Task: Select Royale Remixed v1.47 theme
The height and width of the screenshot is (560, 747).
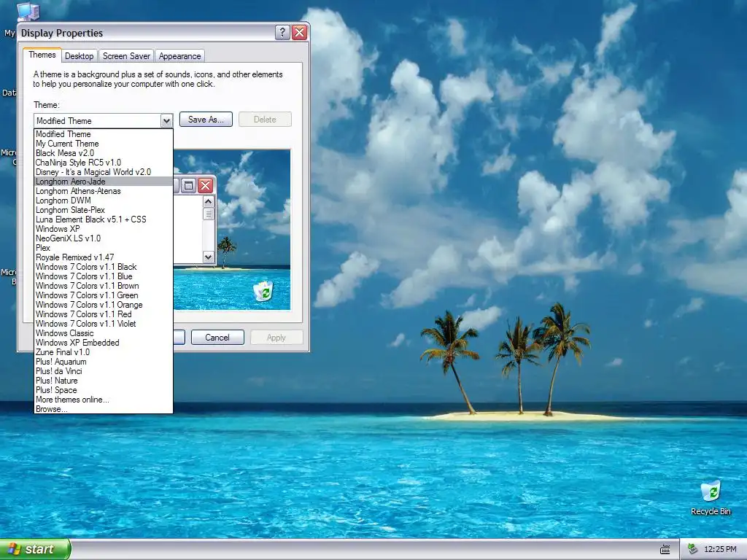Action: (x=104, y=257)
